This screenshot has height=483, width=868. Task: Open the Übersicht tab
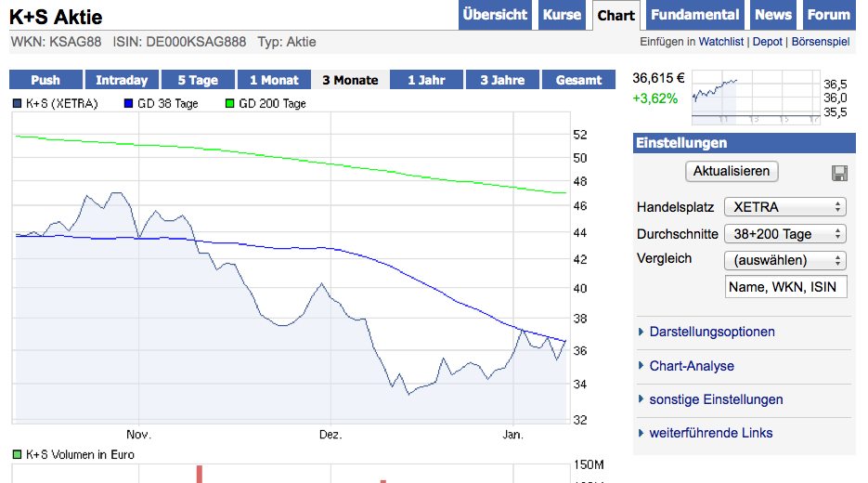pyautogui.click(x=495, y=15)
